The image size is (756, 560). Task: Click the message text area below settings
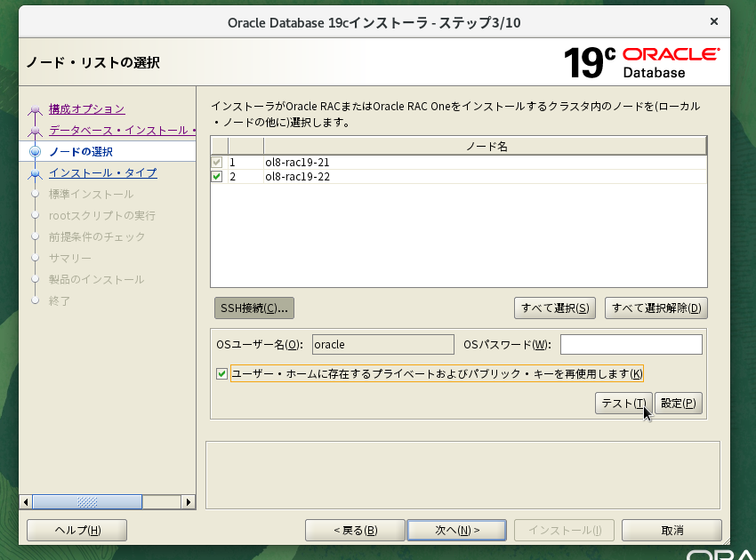coord(462,476)
